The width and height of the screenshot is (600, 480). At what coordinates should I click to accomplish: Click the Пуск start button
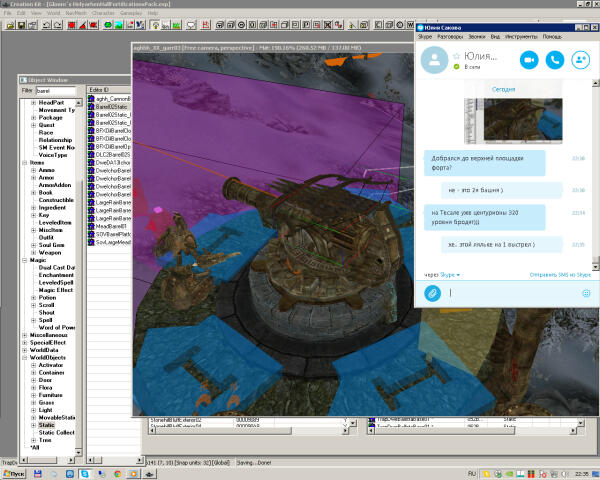tap(14, 474)
